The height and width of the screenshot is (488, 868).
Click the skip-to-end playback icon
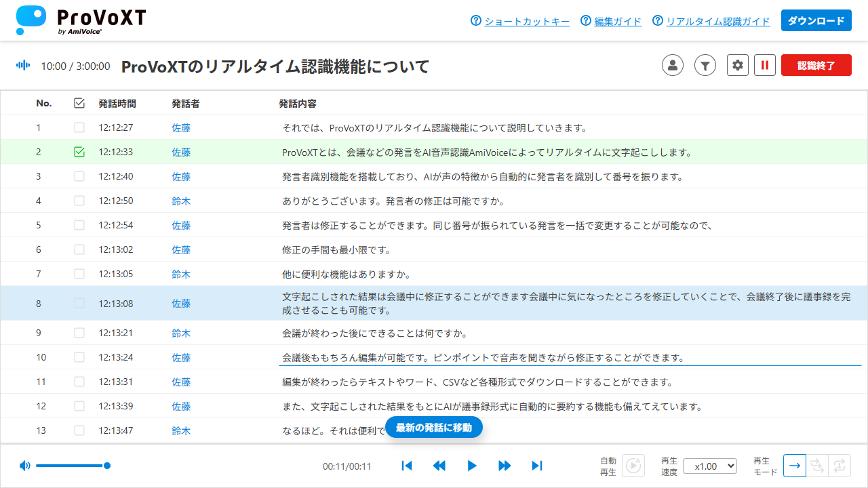(536, 466)
